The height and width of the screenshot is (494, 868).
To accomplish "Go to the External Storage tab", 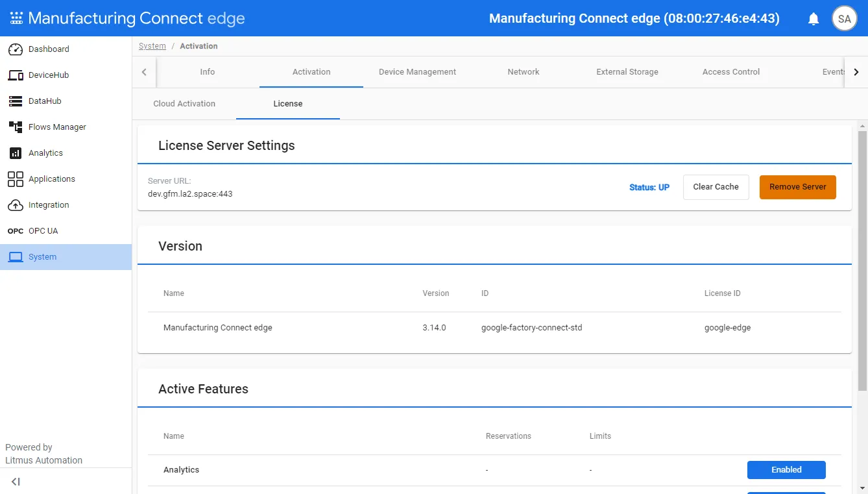I will coord(627,72).
